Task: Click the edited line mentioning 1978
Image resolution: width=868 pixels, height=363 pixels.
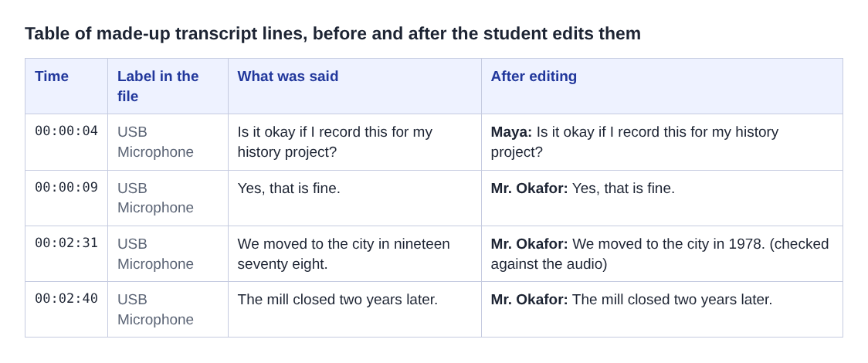Action: pyautogui.click(x=662, y=254)
